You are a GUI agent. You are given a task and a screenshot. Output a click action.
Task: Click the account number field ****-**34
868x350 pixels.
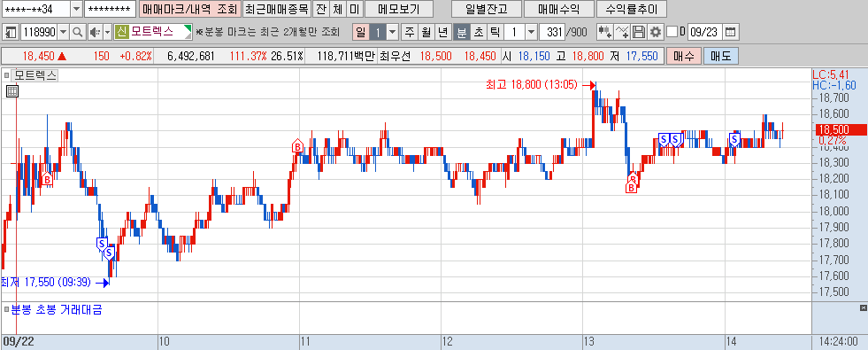click(x=35, y=9)
